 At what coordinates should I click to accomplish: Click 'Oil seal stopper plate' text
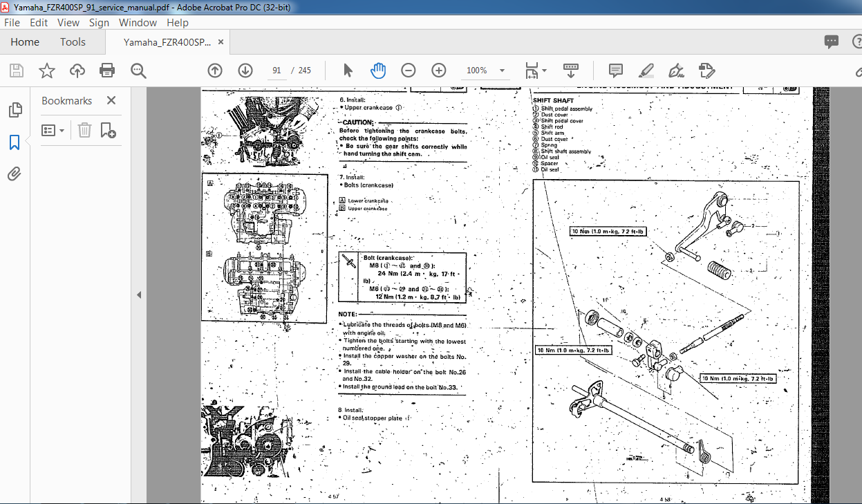pos(372,418)
